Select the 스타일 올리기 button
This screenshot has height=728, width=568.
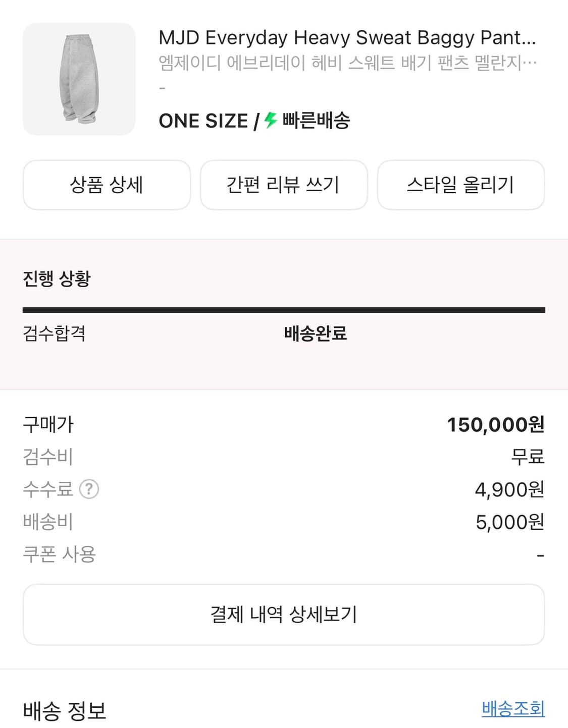click(x=461, y=185)
